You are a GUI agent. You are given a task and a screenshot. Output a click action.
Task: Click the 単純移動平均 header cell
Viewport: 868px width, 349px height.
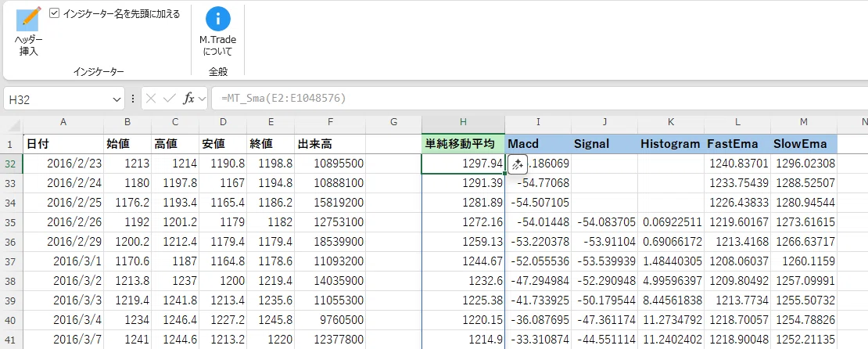[464, 144]
